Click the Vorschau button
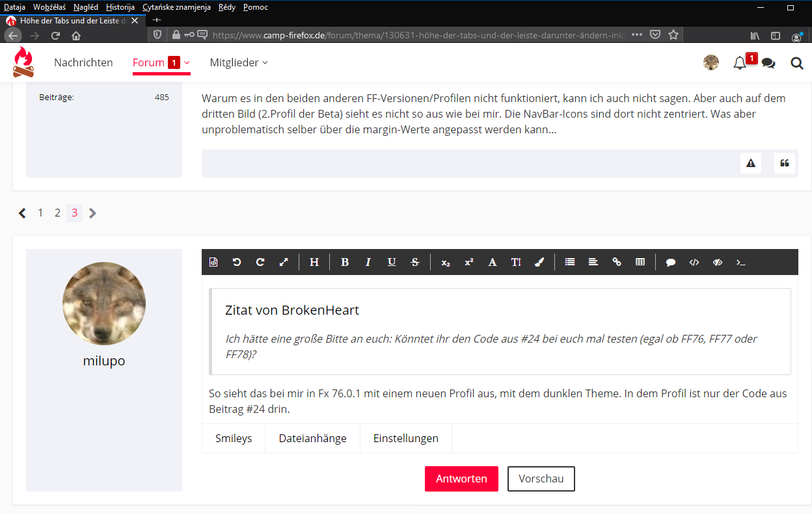This screenshot has width=812, height=513. [x=541, y=479]
